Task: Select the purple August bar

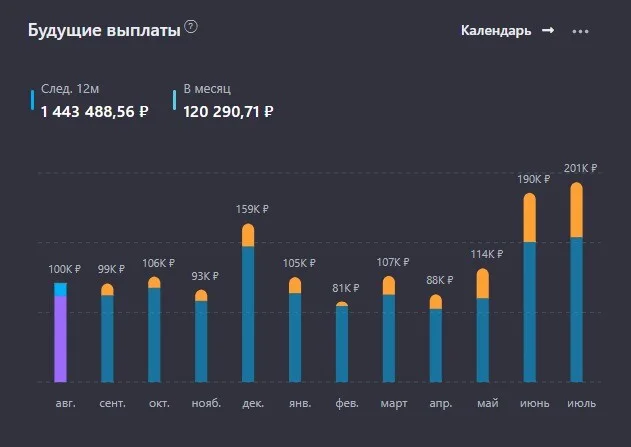Action: (60, 339)
